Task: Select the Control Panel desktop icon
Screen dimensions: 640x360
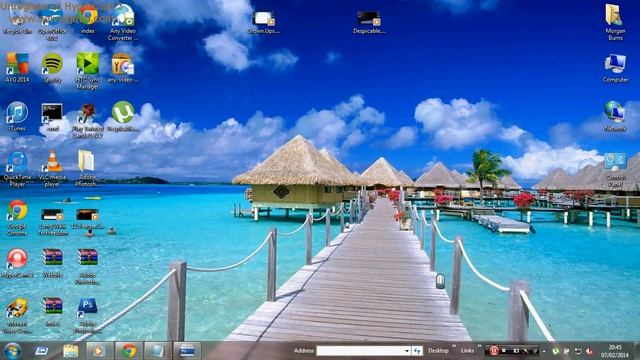Action: click(615, 169)
